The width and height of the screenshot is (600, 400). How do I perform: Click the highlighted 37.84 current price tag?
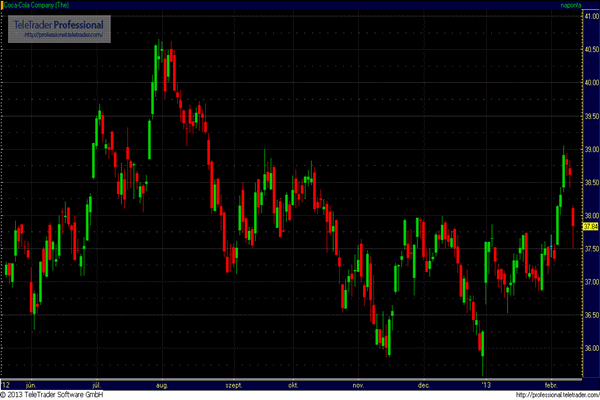(589, 226)
